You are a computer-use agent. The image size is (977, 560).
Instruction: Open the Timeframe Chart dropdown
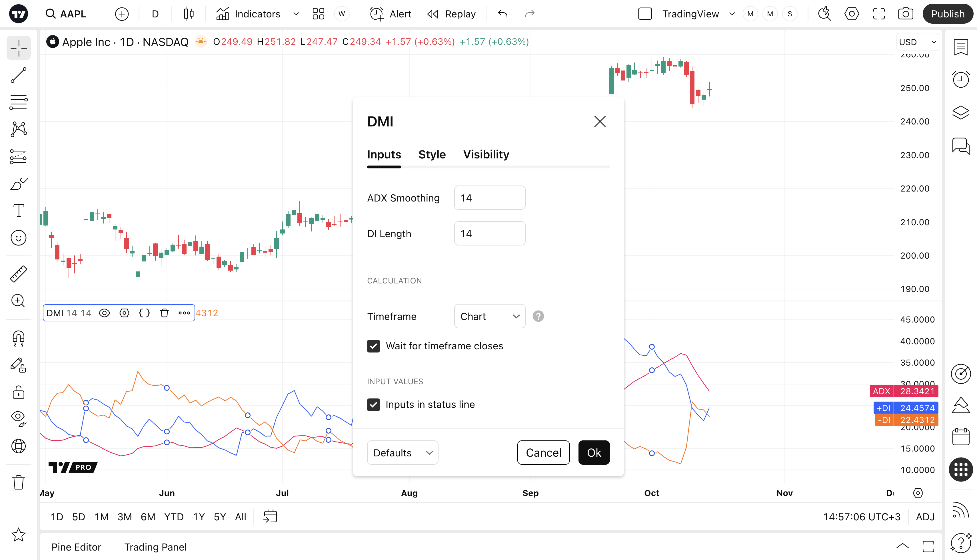coord(490,316)
